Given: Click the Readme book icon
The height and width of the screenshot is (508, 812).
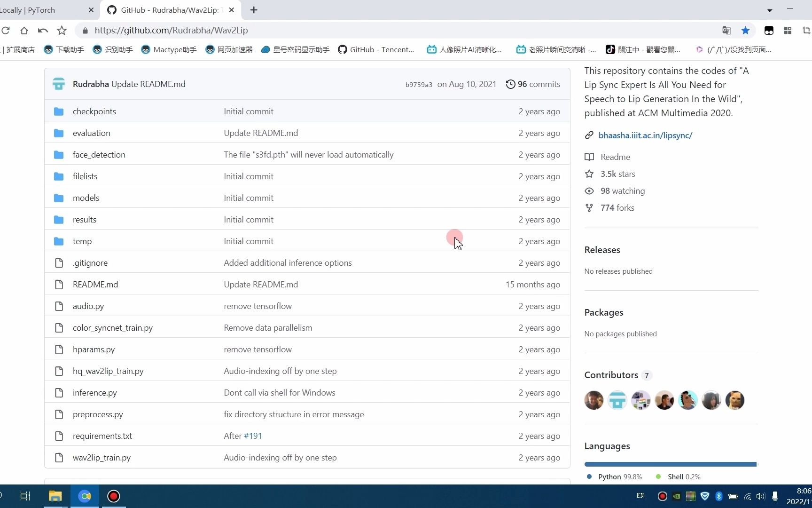Looking at the screenshot, I should coord(589,157).
